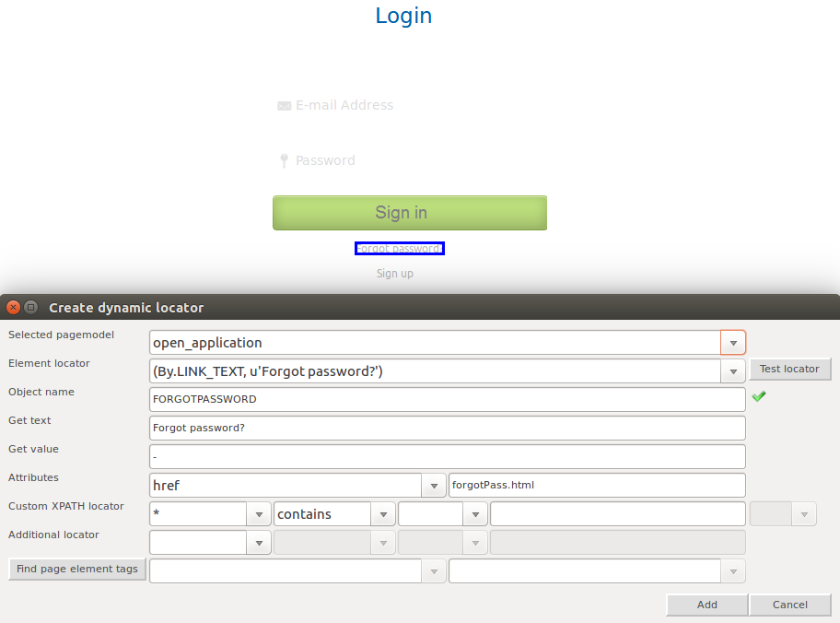Click the Custom XPATH value text field
The width and height of the screenshot is (840, 623).
click(618, 514)
